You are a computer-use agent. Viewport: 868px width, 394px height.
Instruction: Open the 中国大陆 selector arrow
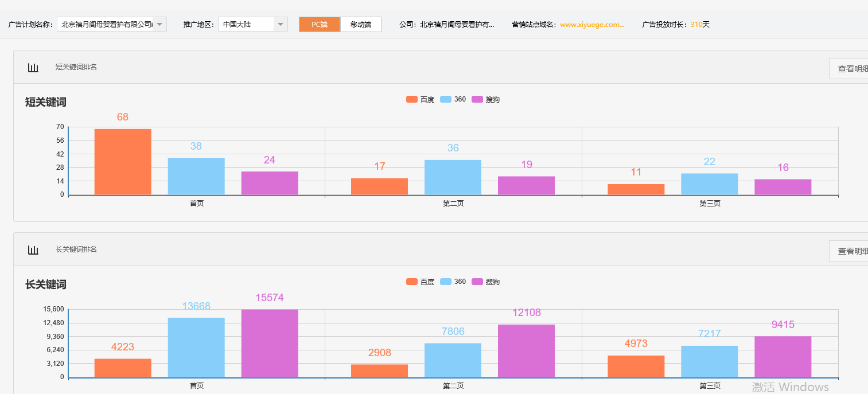click(x=281, y=24)
